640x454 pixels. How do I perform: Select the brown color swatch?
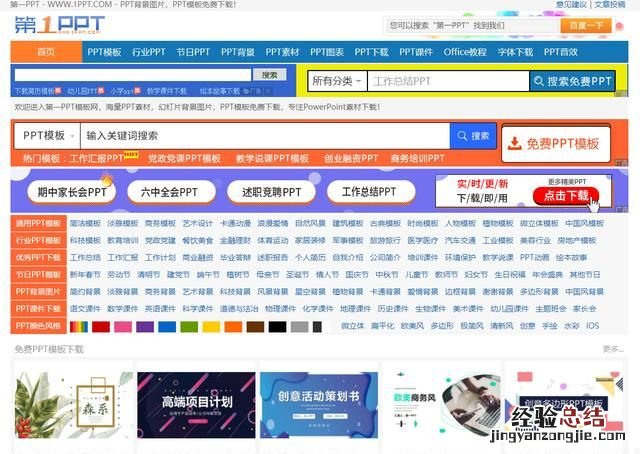255,326
